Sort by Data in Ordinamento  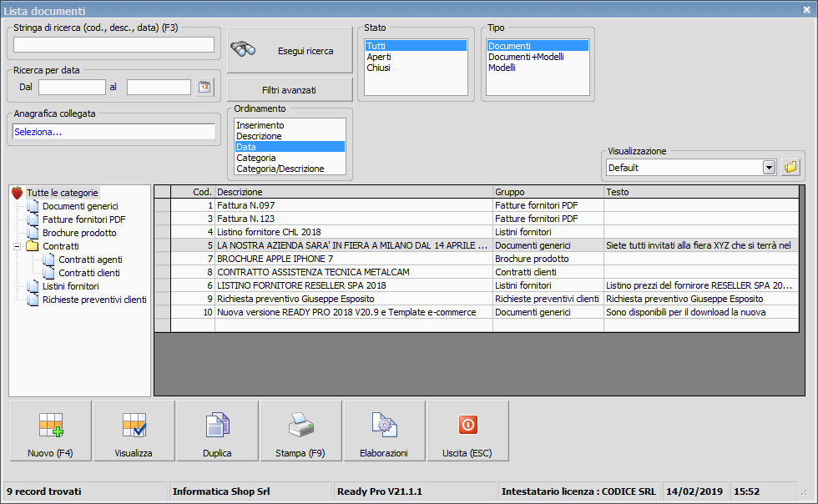pos(290,147)
